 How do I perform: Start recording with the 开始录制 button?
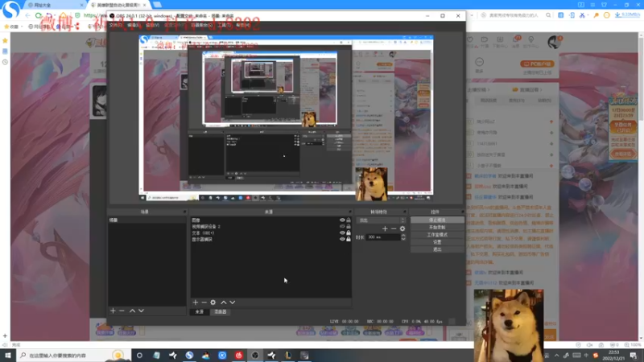(x=437, y=228)
